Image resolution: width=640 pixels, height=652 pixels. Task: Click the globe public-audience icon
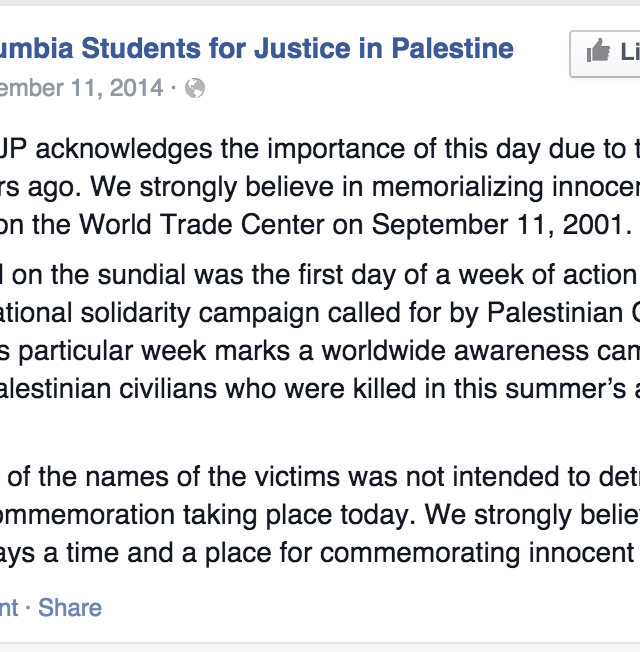[195, 88]
